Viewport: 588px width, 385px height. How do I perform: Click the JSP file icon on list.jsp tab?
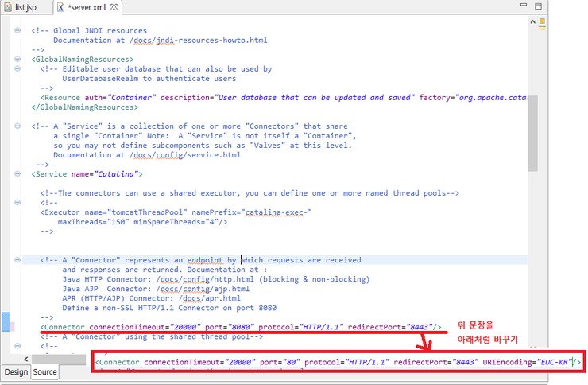(7, 8)
